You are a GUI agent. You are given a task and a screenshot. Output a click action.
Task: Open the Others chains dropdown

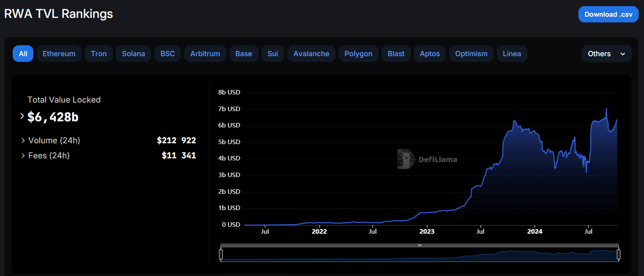pos(606,54)
